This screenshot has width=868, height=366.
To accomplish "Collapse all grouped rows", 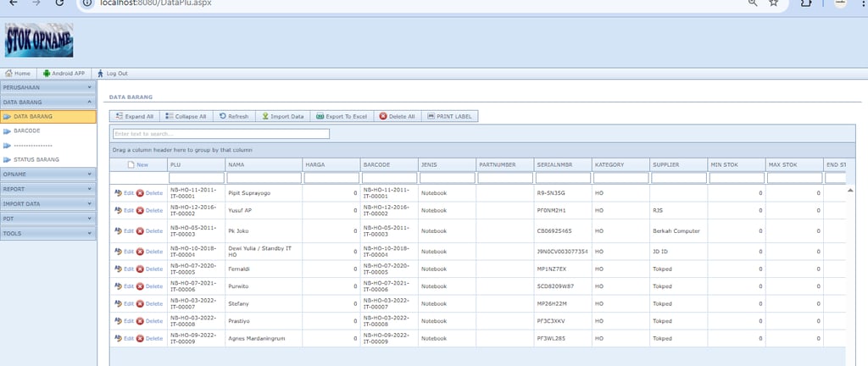I will (186, 116).
